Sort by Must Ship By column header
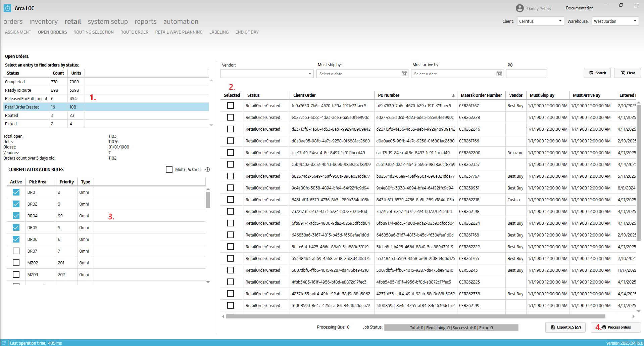Viewport: 644px width, 346px height. 548,95
